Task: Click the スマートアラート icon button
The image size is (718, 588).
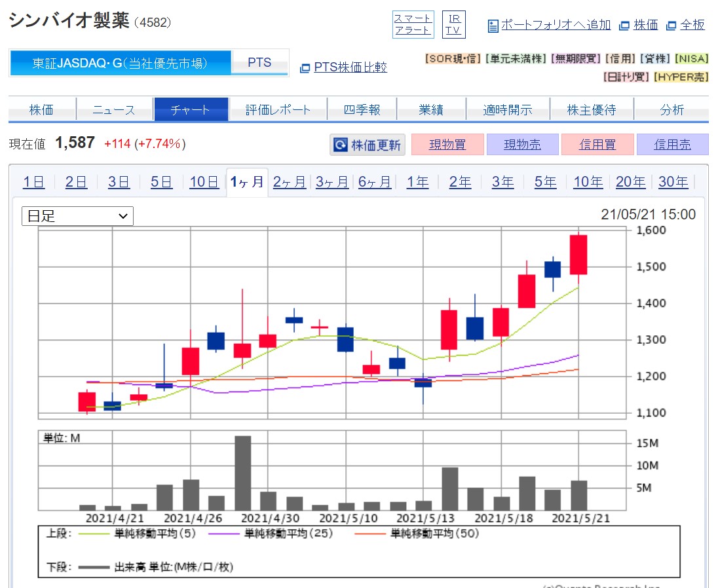Action: (x=413, y=25)
